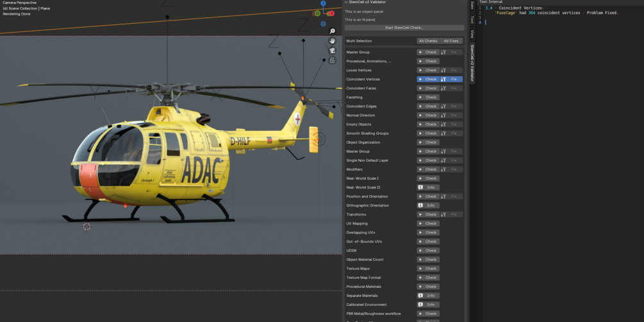The image size is (644, 322).
Task: Open Info for Orthographic Orientation
Action: 428,206
